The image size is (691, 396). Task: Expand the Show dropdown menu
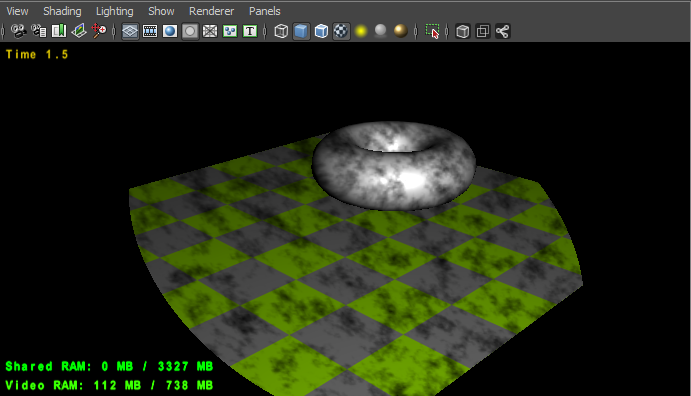[x=161, y=11]
